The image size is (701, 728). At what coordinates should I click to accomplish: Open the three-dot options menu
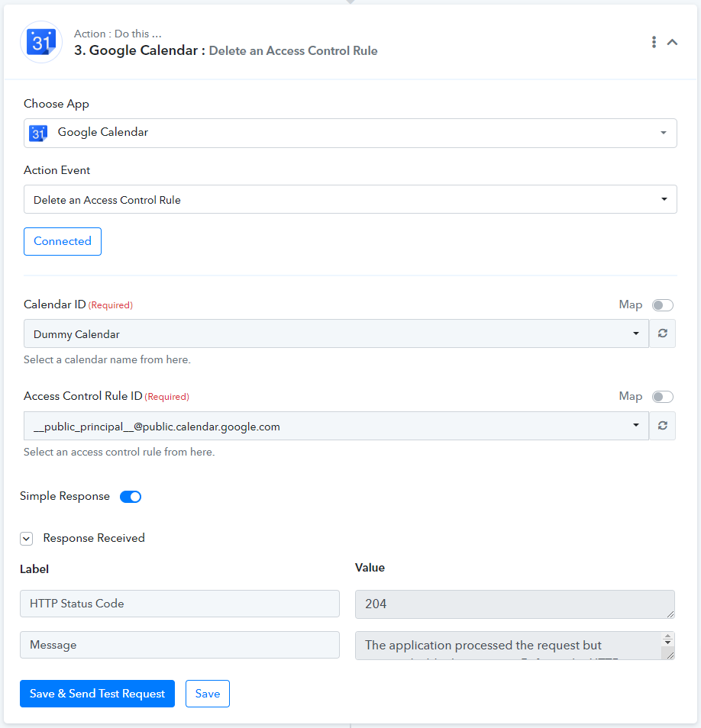[x=654, y=42]
